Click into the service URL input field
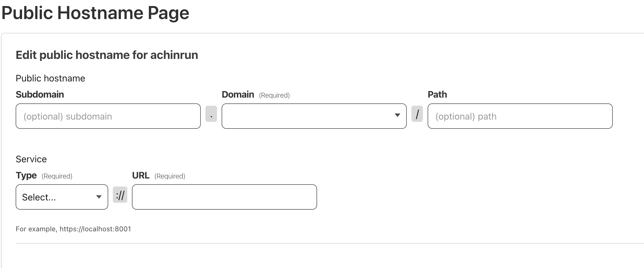The image size is (644, 268). pos(224,197)
